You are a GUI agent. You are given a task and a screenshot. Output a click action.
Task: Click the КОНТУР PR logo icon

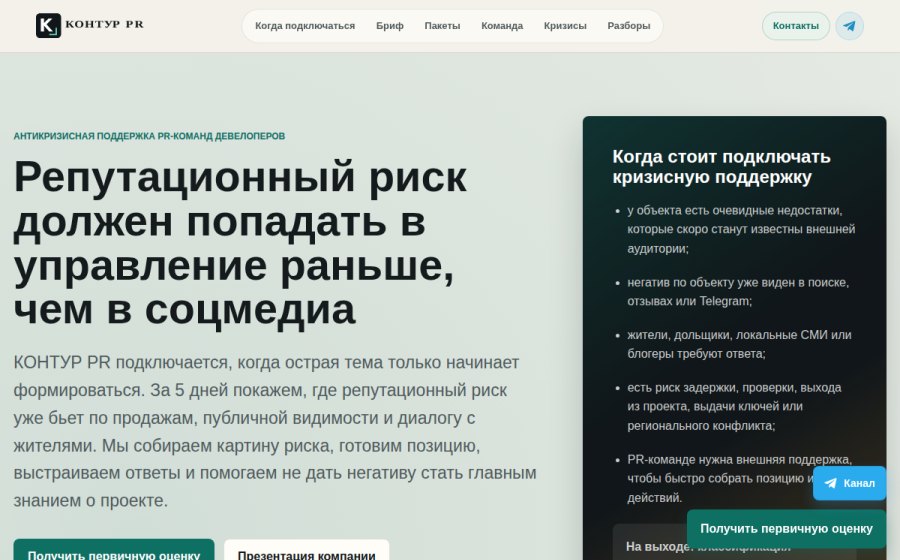pos(48,26)
